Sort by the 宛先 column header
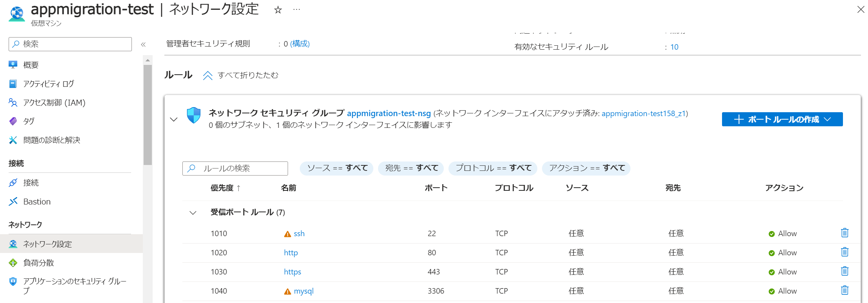Image resolution: width=868 pixels, height=303 pixels. pyautogui.click(x=673, y=188)
